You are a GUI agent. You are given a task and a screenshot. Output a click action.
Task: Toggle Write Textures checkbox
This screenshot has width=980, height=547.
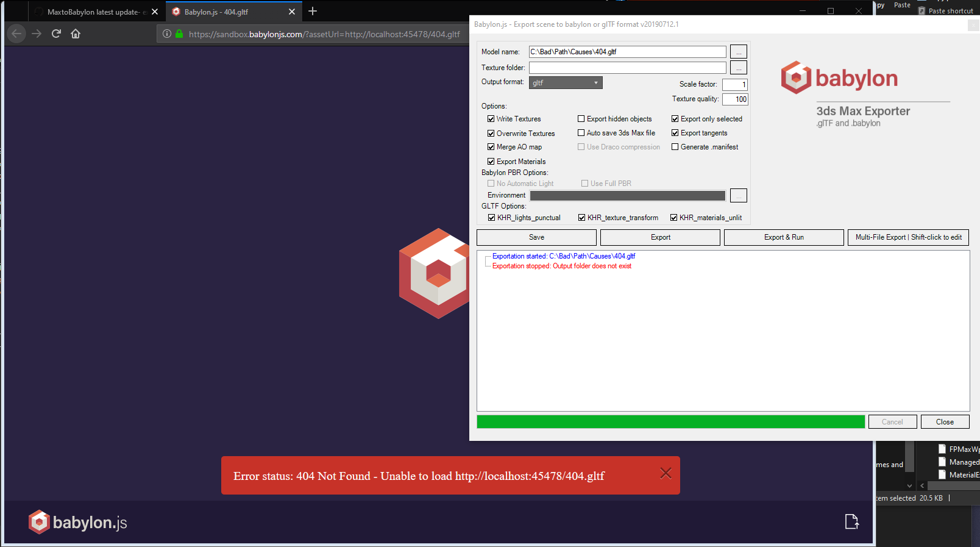491,119
